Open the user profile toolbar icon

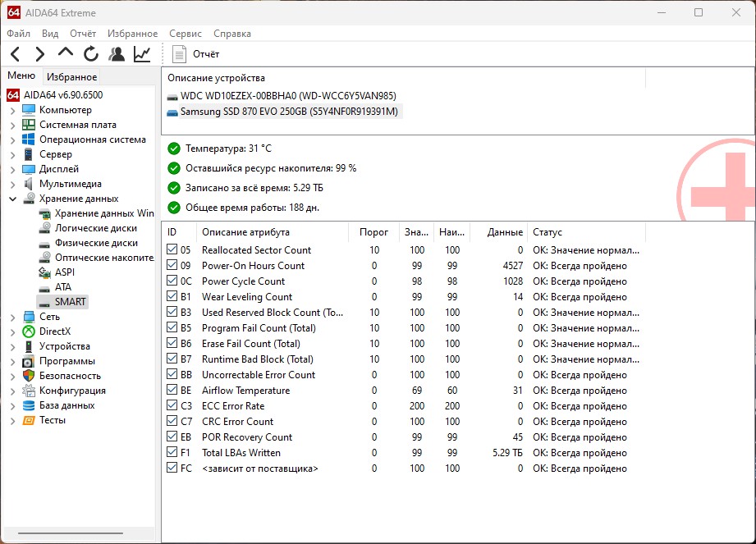click(x=117, y=54)
